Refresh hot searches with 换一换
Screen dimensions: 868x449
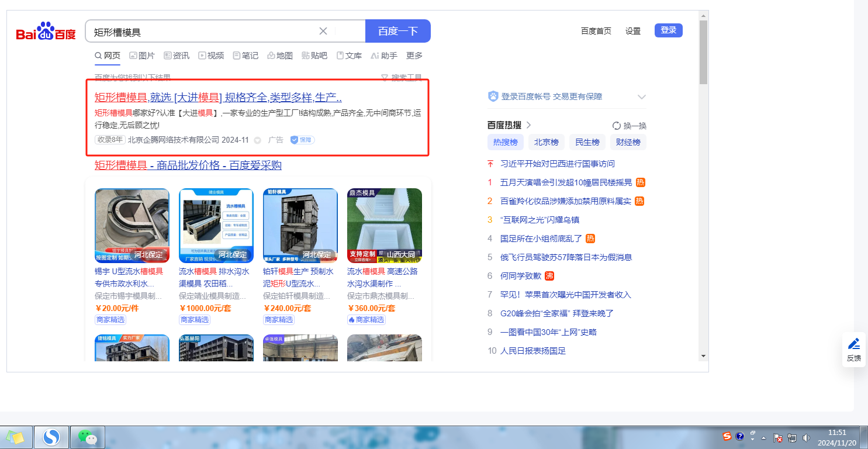pyautogui.click(x=630, y=126)
